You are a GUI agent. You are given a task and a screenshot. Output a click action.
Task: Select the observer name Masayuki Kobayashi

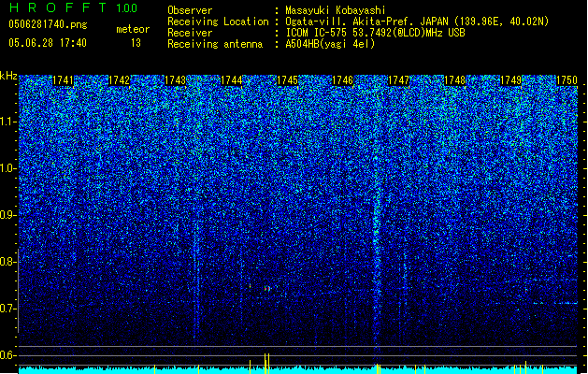click(x=336, y=10)
